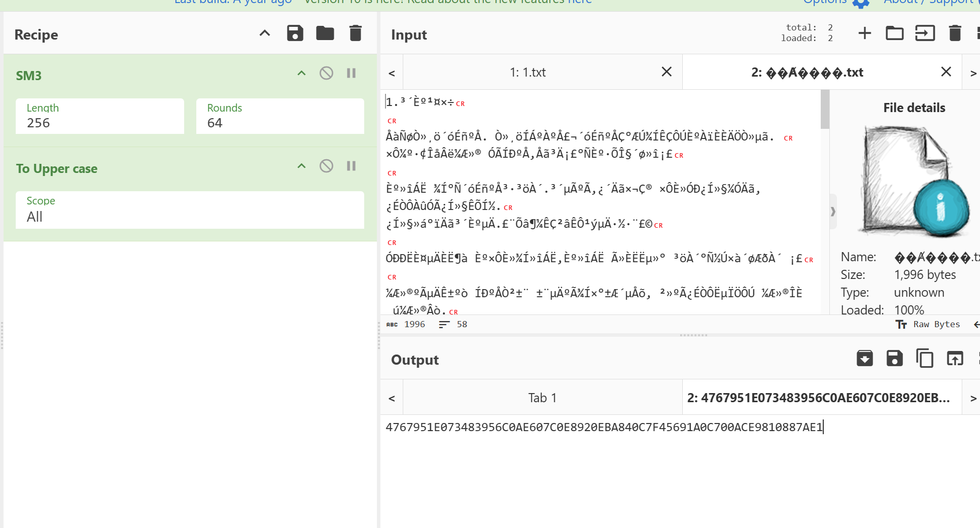Open the Options gear icon
980x528 pixels.
coord(861,3)
